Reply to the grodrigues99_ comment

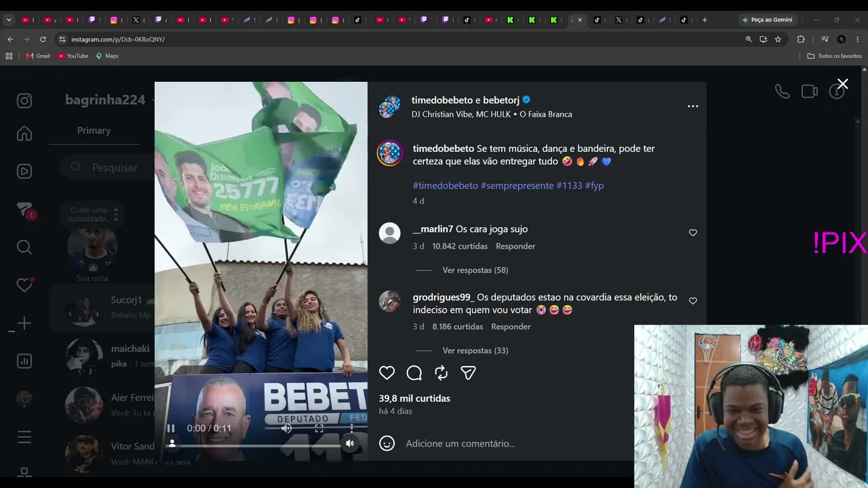(511, 327)
